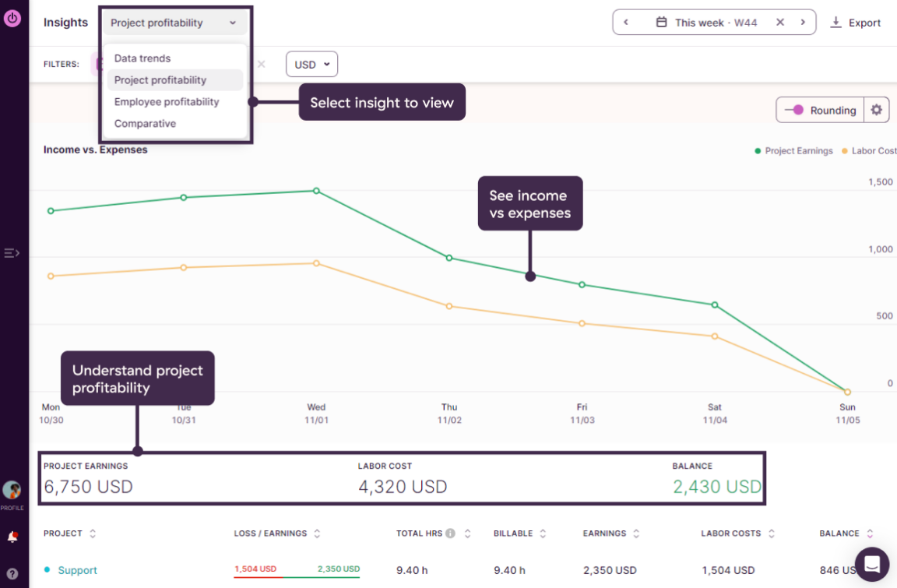Open the notifications bell in sidebar

click(11, 535)
